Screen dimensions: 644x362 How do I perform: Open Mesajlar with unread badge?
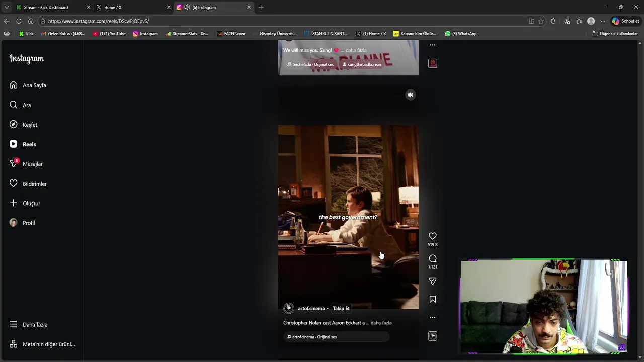[x=26, y=164]
